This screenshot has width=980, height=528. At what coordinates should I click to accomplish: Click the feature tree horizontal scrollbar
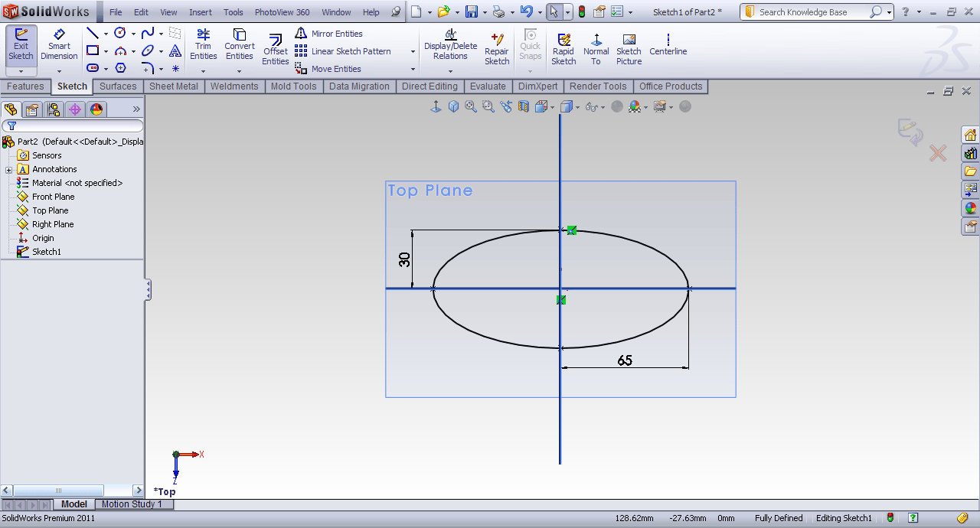click(x=73, y=491)
